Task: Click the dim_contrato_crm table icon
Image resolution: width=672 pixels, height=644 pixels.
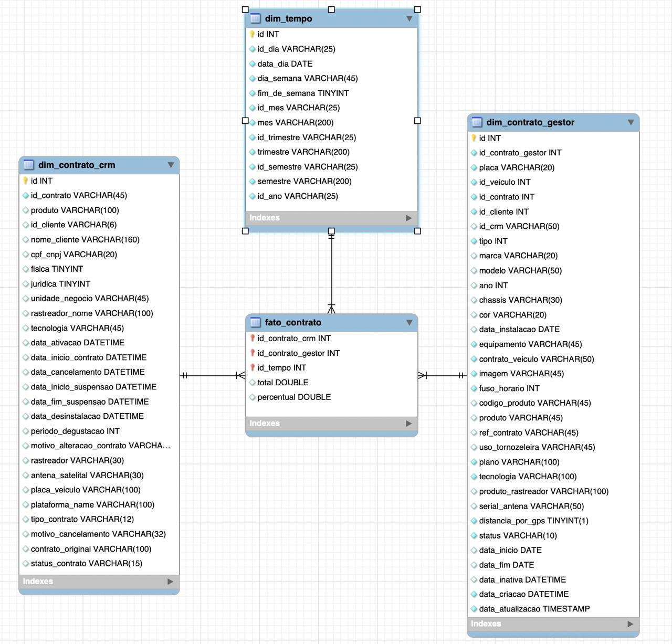Action: [29, 165]
